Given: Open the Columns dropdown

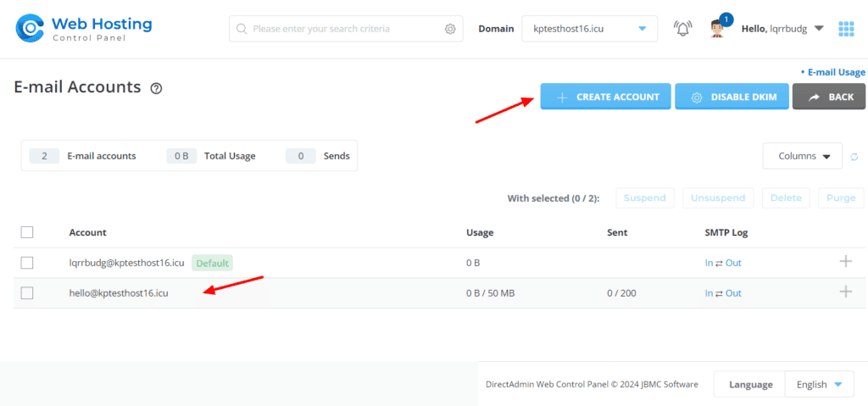Looking at the screenshot, I should pyautogui.click(x=802, y=156).
